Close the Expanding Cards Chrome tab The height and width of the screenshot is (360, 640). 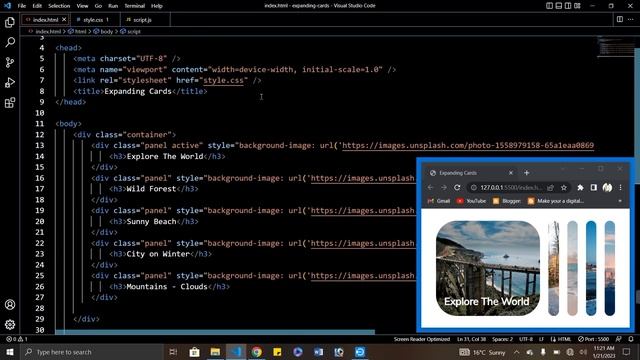pos(511,173)
